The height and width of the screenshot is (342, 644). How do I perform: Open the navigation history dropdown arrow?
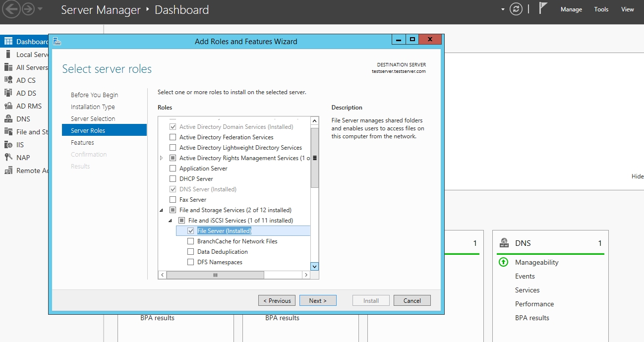click(40, 9)
